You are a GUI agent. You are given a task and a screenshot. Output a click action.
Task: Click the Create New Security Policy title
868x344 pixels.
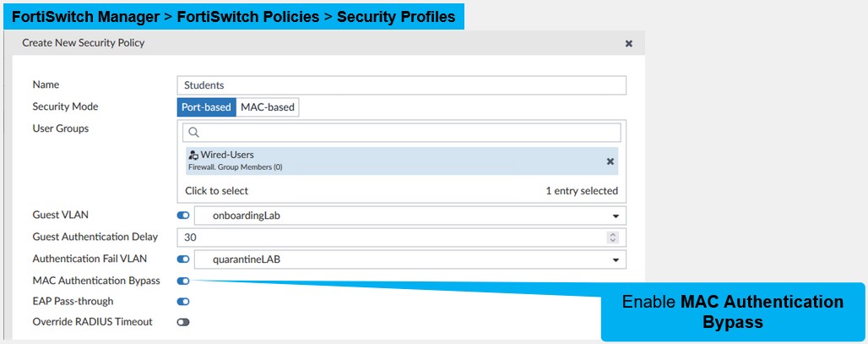[84, 42]
